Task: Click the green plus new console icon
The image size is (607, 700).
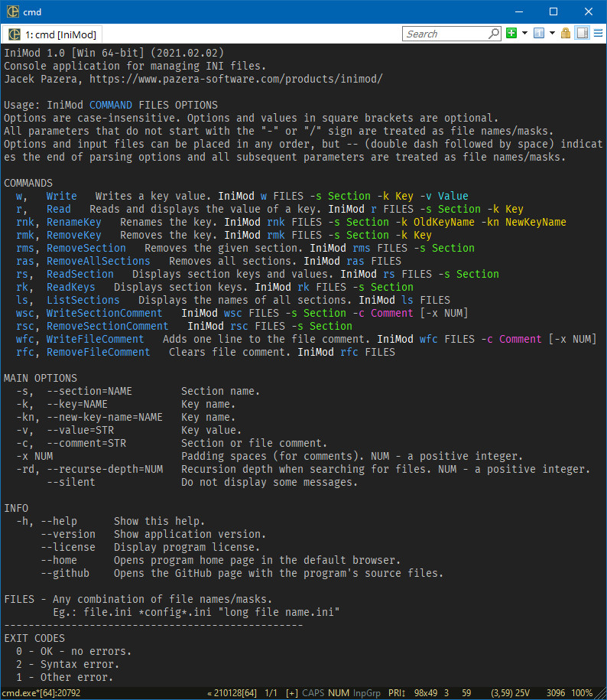Action: [x=511, y=34]
